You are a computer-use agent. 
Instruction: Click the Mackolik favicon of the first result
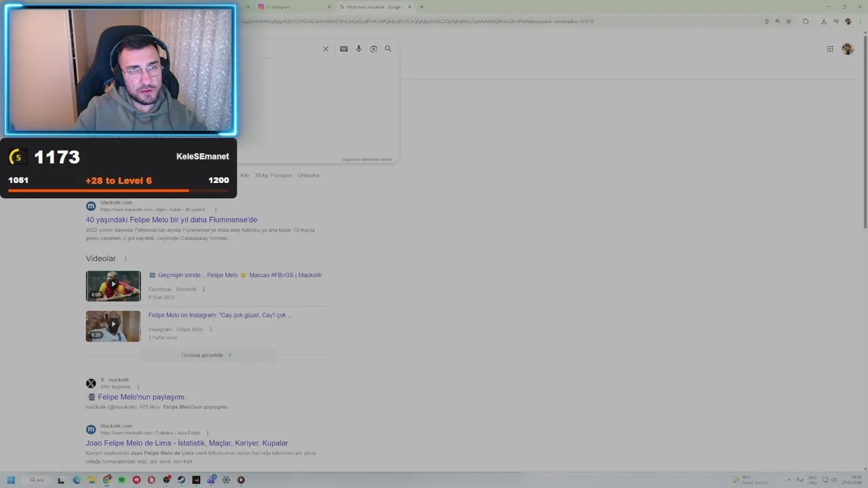[x=91, y=206]
